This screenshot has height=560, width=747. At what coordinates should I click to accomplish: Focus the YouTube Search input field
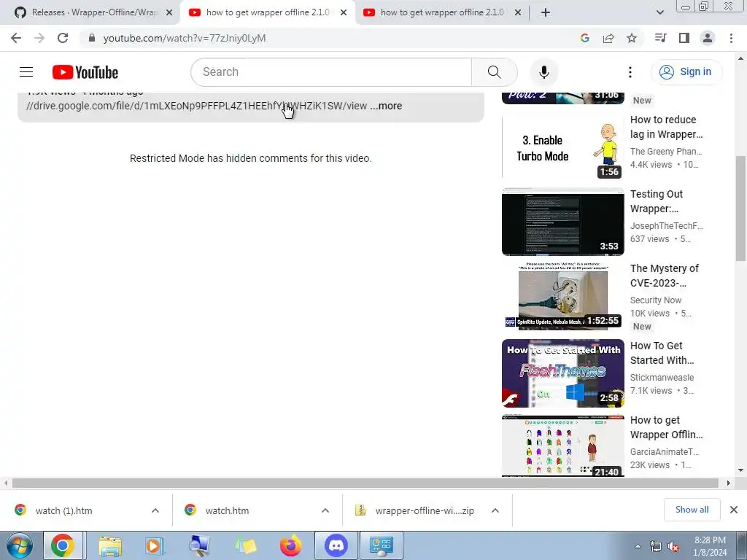(x=332, y=72)
